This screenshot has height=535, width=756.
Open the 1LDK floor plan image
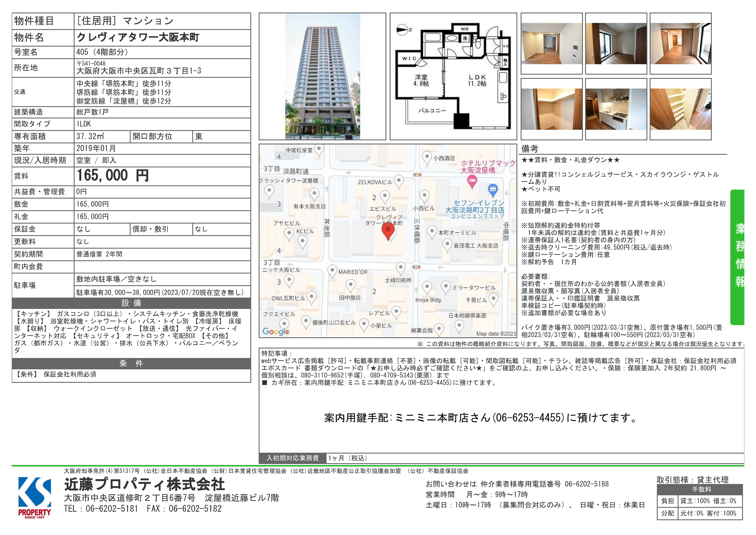click(x=453, y=76)
